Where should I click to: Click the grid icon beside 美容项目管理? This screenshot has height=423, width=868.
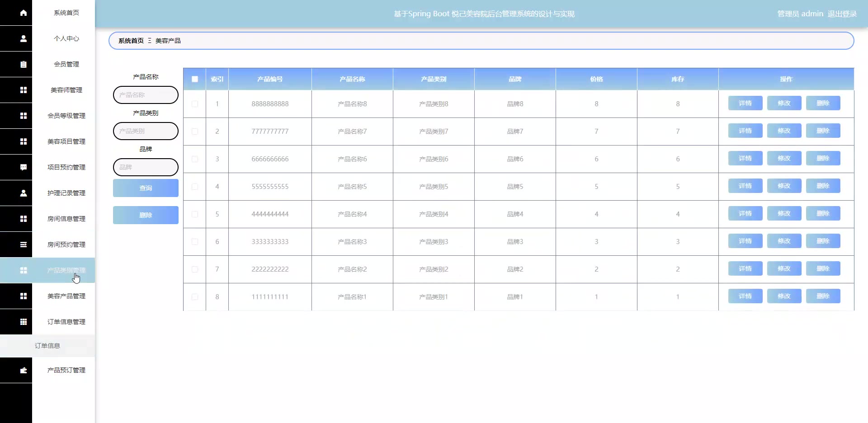pos(24,141)
